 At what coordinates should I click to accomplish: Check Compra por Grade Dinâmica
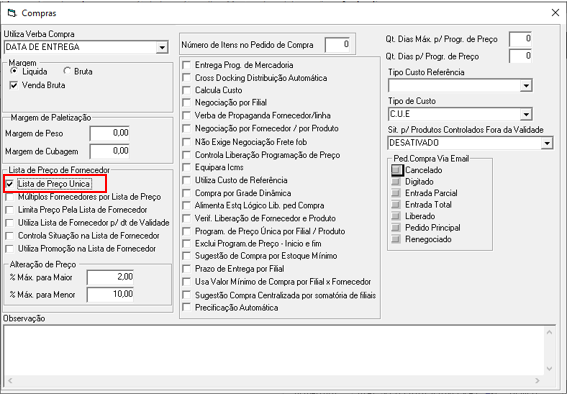click(186, 193)
